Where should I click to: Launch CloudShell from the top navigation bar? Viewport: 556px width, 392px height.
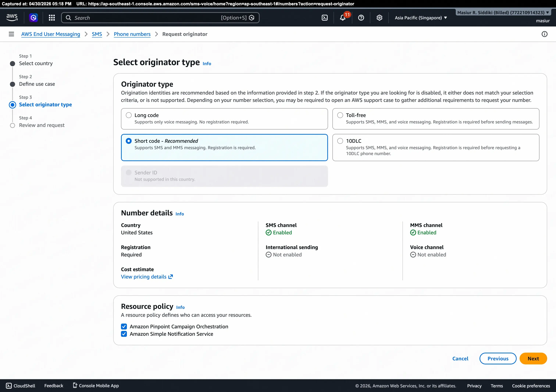[325, 18]
